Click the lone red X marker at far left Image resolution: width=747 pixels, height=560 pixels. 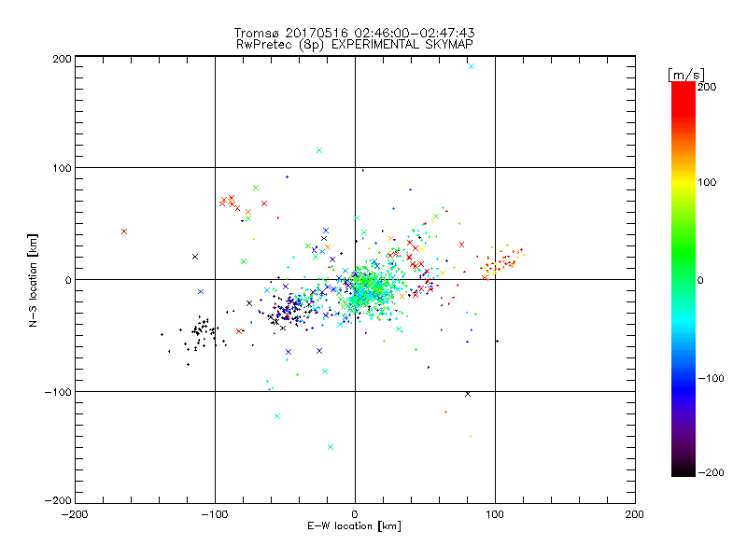[x=124, y=231]
